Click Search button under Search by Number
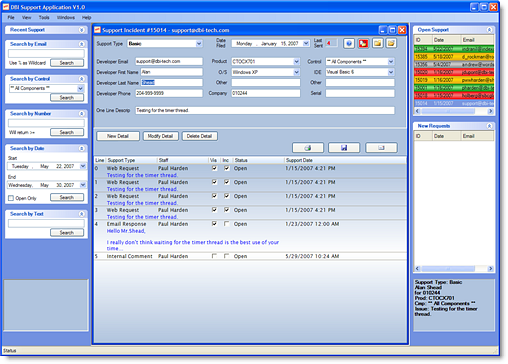The width and height of the screenshot is (508, 364). [x=67, y=132]
